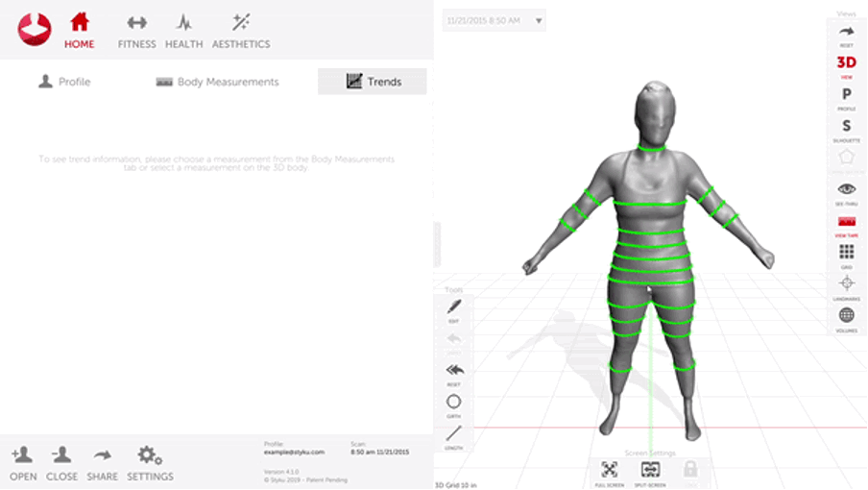Open SETTINGS gear
This screenshot has height=490, width=868.
[150, 463]
